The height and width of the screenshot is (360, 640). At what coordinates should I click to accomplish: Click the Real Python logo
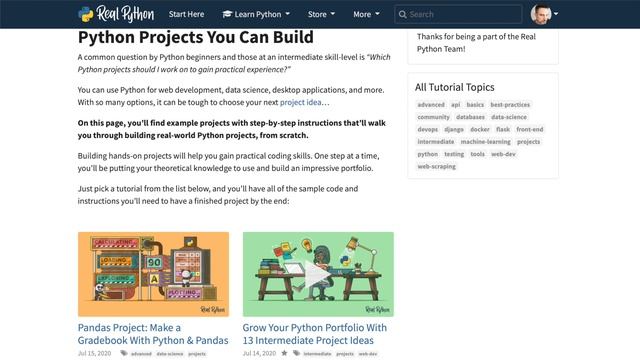tap(116, 14)
